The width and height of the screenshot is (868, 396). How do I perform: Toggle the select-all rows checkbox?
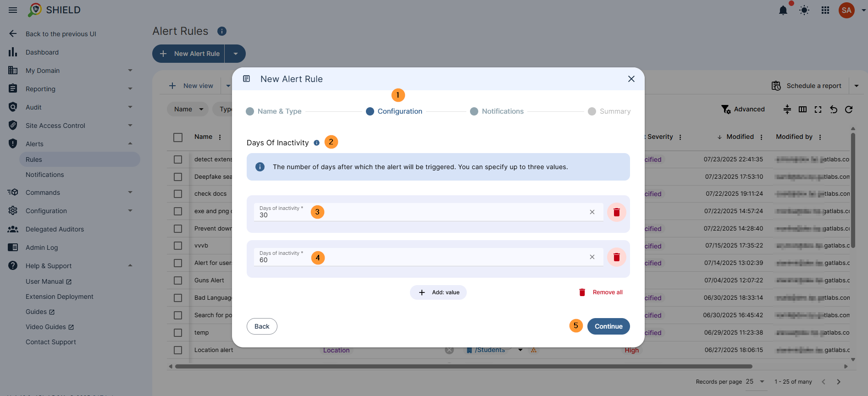tap(178, 137)
